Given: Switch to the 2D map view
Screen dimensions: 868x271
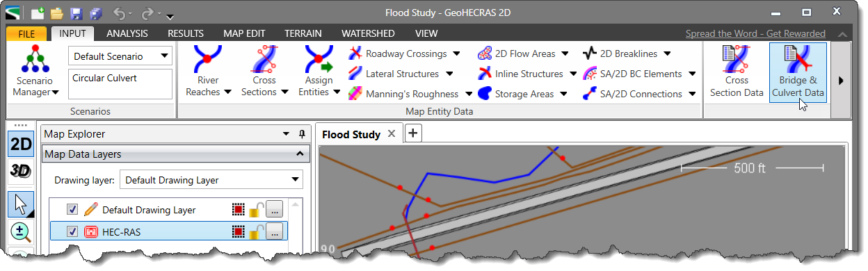Looking at the screenshot, I should [x=20, y=144].
